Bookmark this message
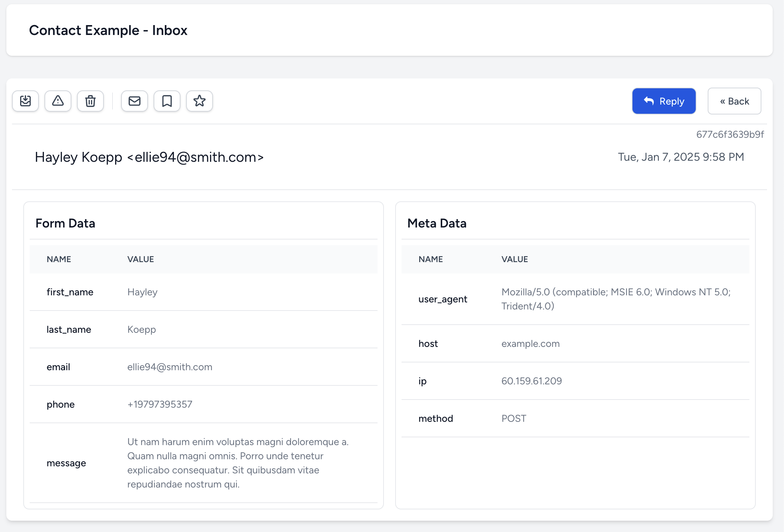 point(167,101)
